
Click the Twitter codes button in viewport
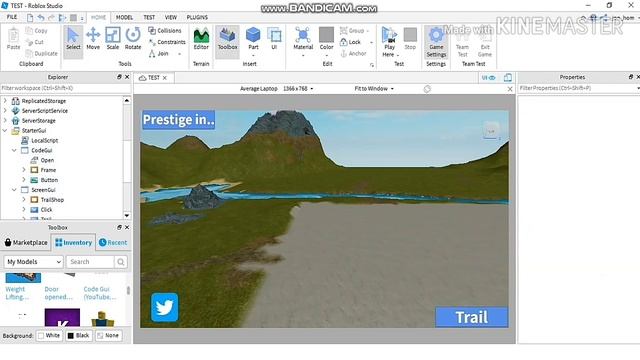click(165, 307)
